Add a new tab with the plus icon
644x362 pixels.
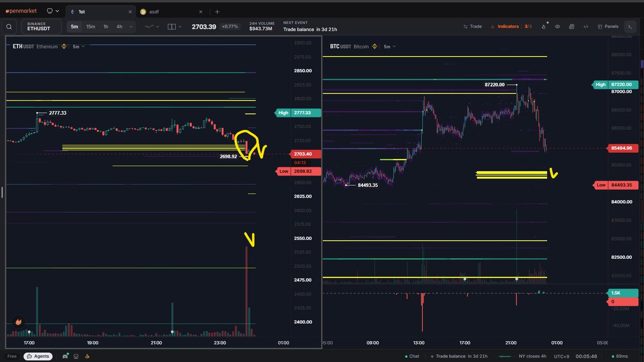tap(217, 11)
